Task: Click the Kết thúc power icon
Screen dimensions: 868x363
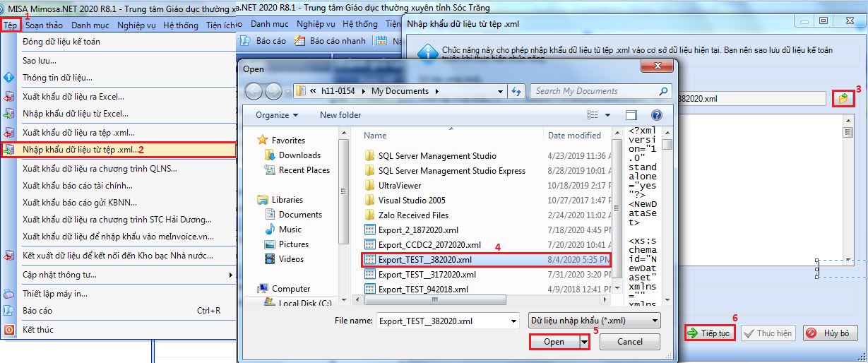Action: (9, 330)
